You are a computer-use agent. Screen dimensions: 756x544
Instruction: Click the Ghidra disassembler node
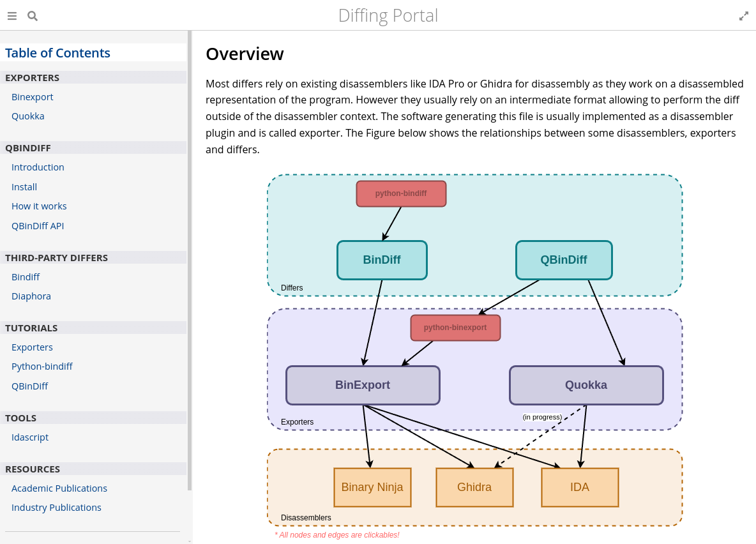click(474, 488)
